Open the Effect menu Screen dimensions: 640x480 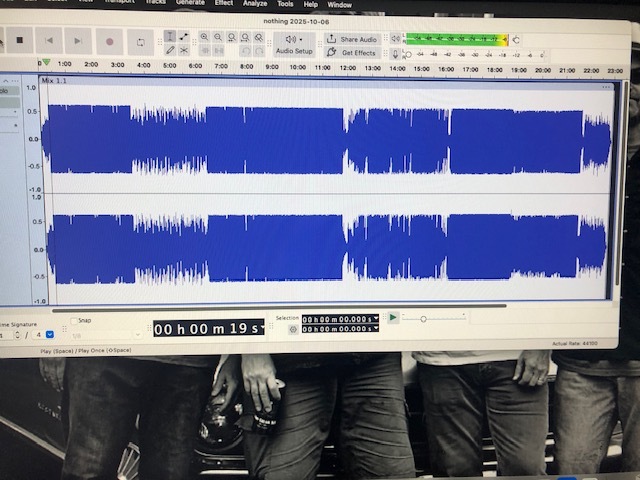223,4
